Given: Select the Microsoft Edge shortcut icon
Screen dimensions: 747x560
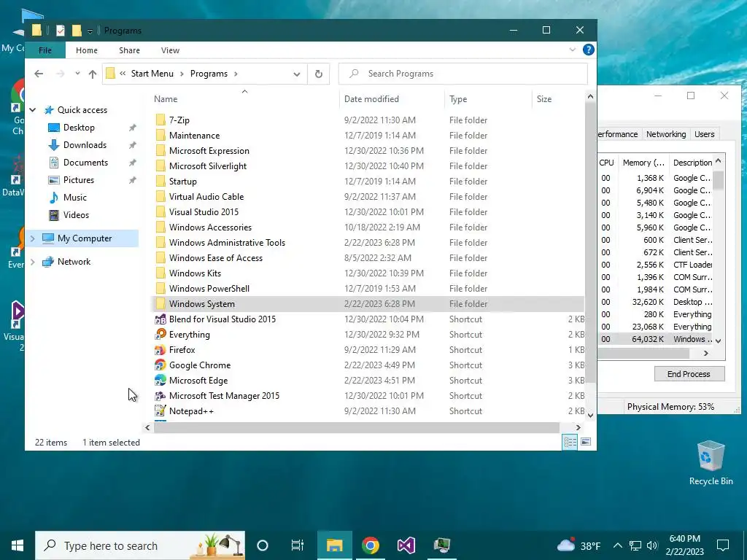Looking at the screenshot, I should (160, 380).
